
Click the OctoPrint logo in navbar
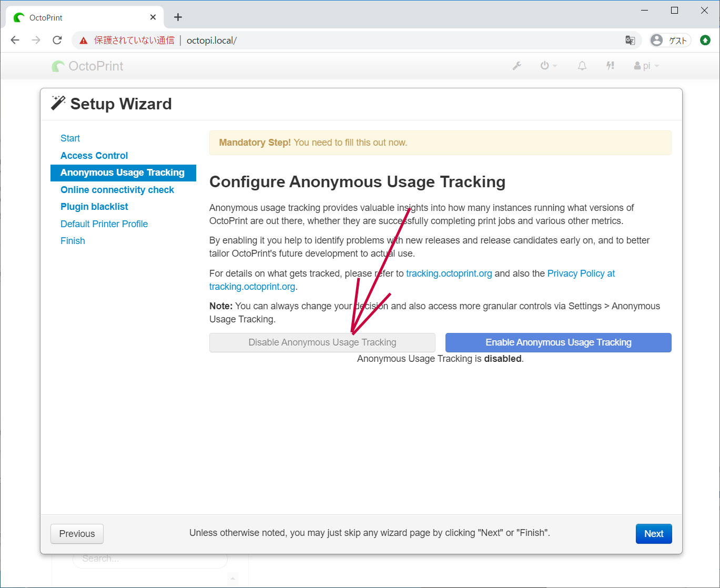click(x=87, y=66)
